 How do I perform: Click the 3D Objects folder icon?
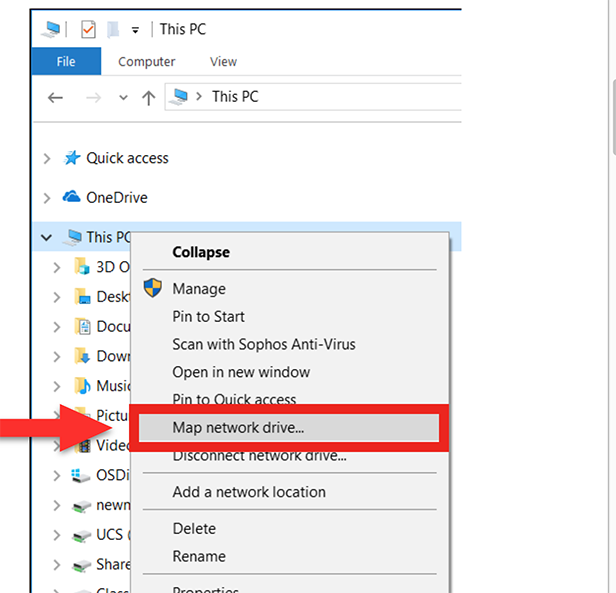(82, 266)
